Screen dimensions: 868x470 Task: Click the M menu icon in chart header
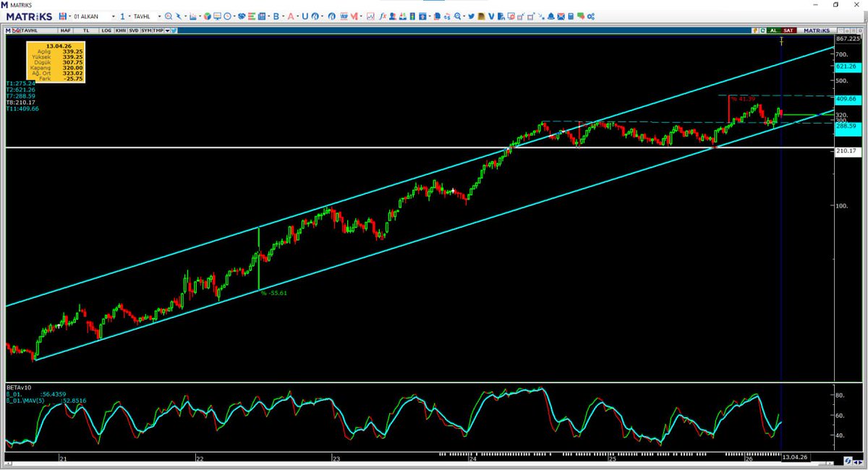pos(8,30)
